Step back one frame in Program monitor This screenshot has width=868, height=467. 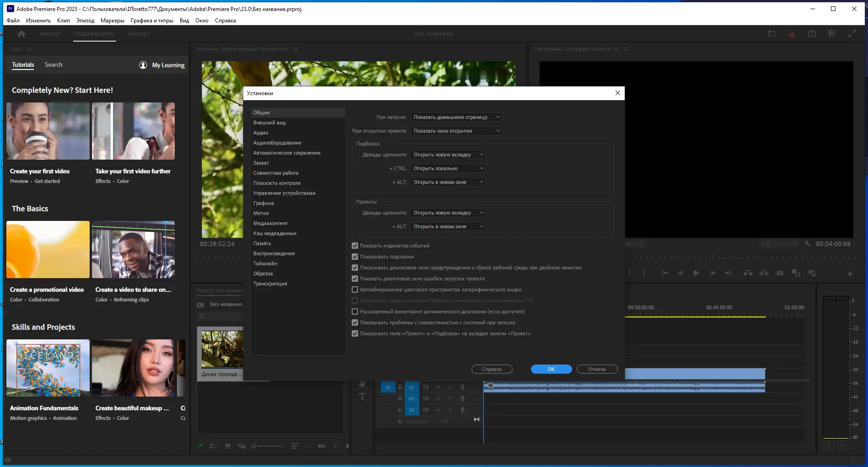680,273
